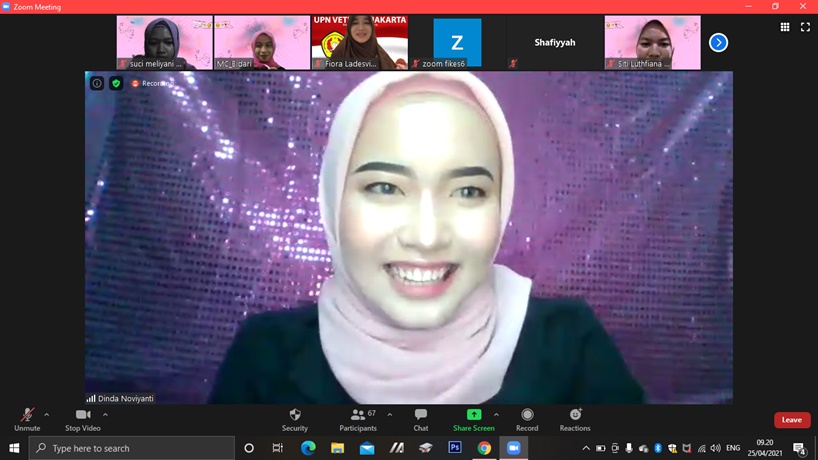Open the Participants list
818x460 pixels.
coord(356,419)
